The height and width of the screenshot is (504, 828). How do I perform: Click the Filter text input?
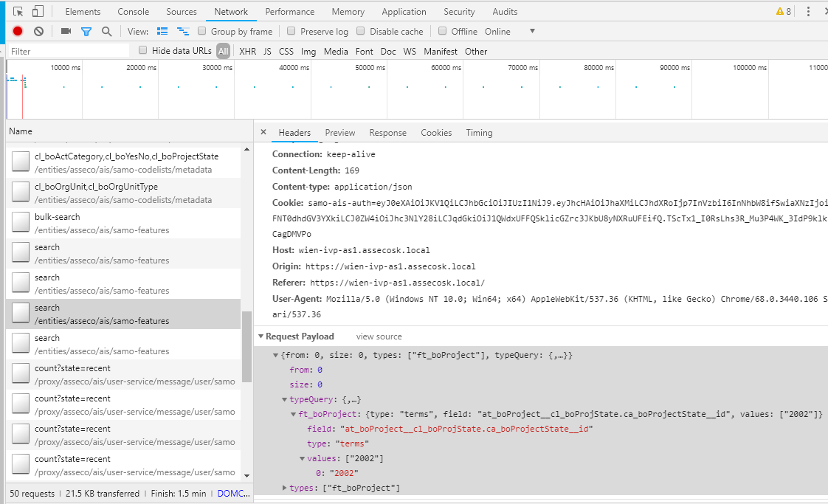coord(68,51)
